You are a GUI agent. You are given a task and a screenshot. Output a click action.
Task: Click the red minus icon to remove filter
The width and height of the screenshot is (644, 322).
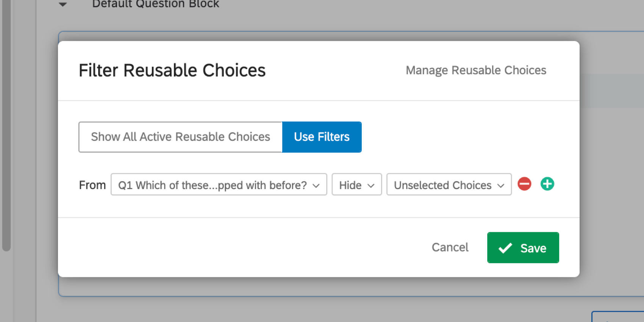pyautogui.click(x=524, y=184)
